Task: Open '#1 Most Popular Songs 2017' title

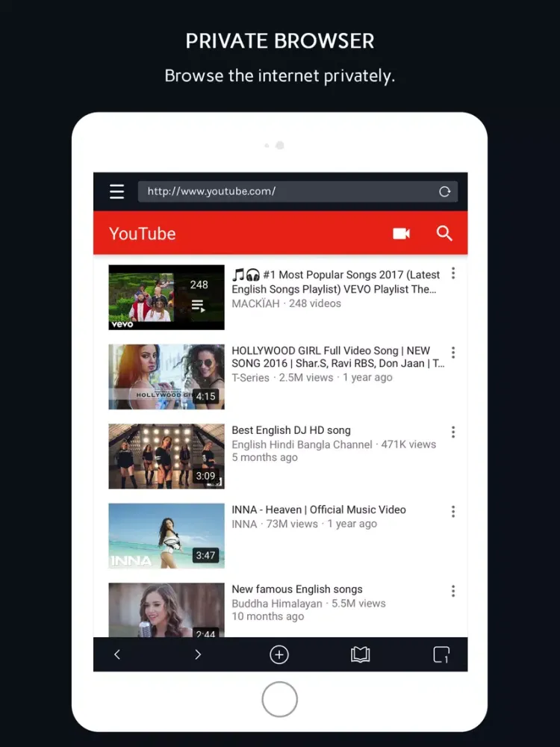Action: click(336, 282)
